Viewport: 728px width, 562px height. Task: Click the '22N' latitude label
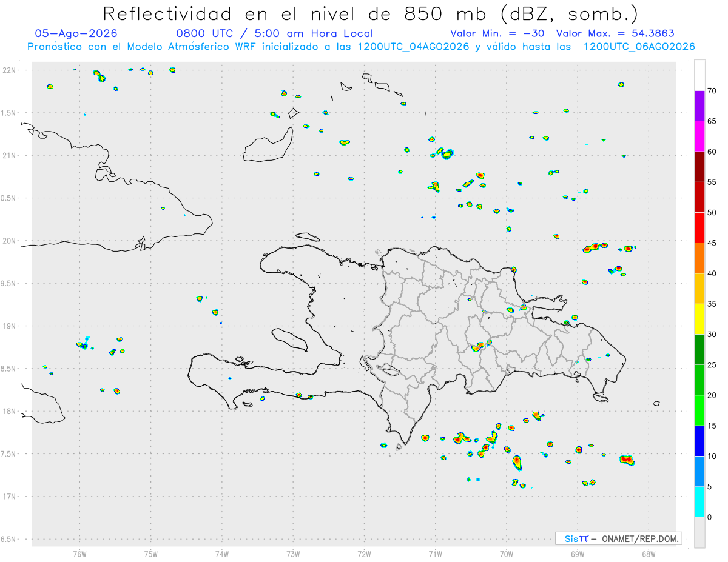click(10, 70)
